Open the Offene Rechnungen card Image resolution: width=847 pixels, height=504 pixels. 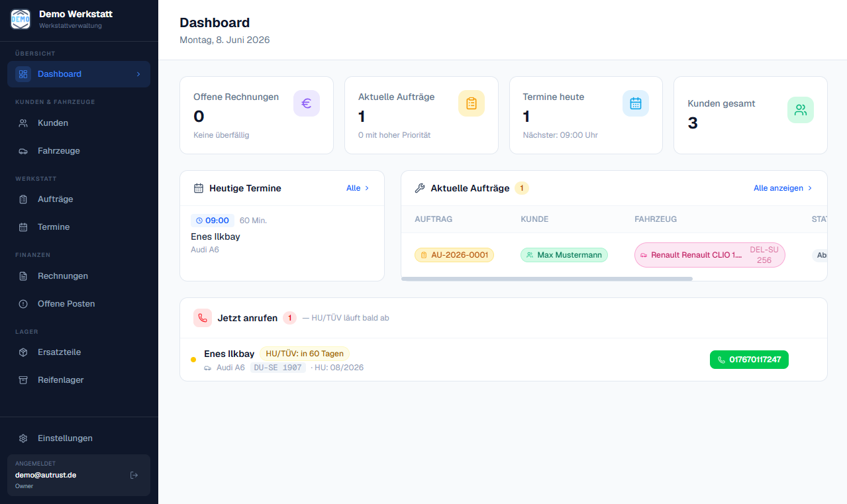(x=257, y=115)
